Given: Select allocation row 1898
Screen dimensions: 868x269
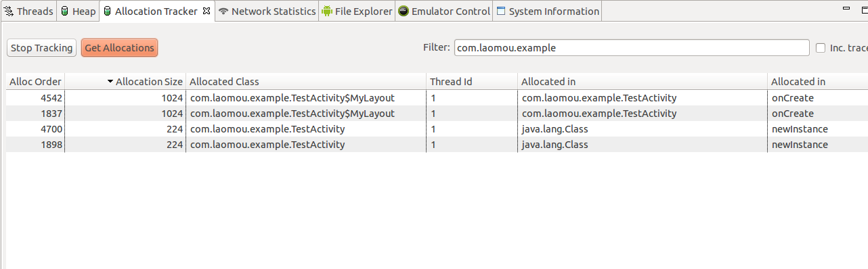Looking at the screenshot, I should click(437, 145).
